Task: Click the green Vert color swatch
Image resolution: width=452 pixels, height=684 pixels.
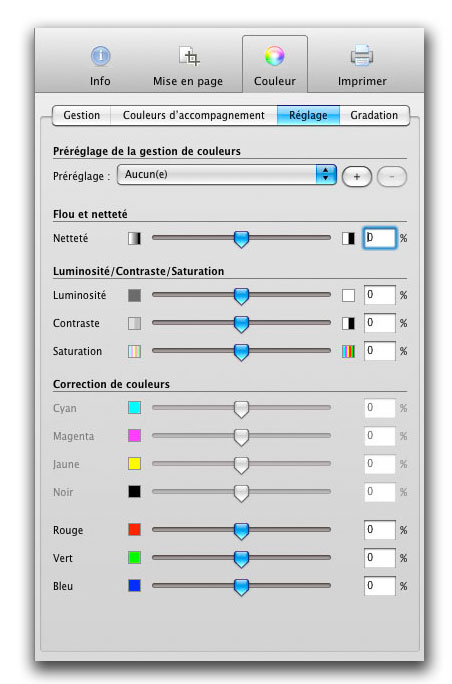Action: (134, 557)
